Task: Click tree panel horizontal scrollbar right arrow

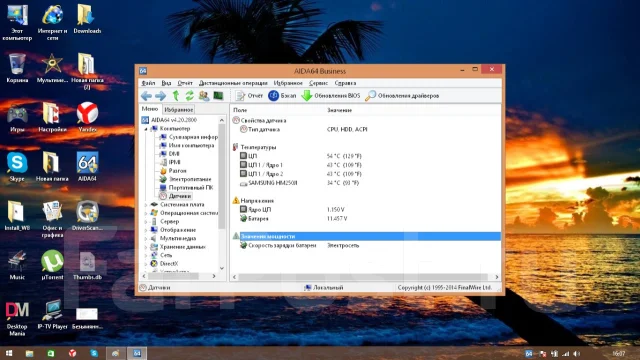Action: [x=214, y=276]
